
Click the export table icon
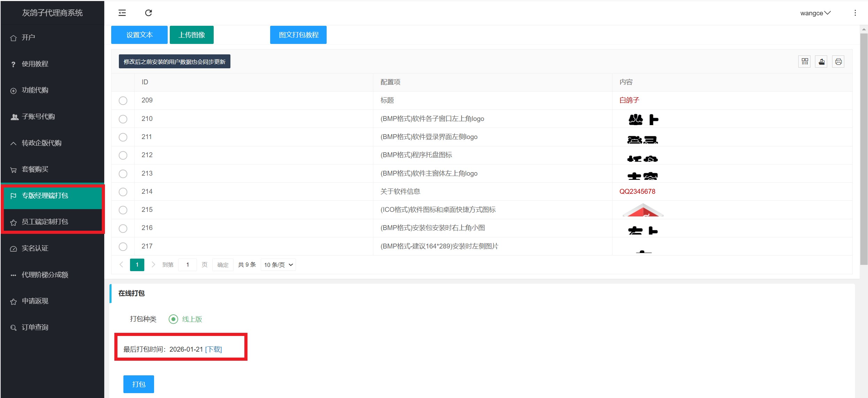pos(821,62)
